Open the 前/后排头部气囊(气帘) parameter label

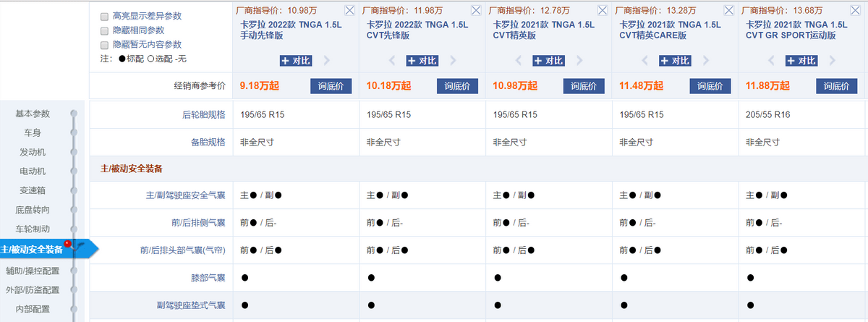tap(183, 250)
